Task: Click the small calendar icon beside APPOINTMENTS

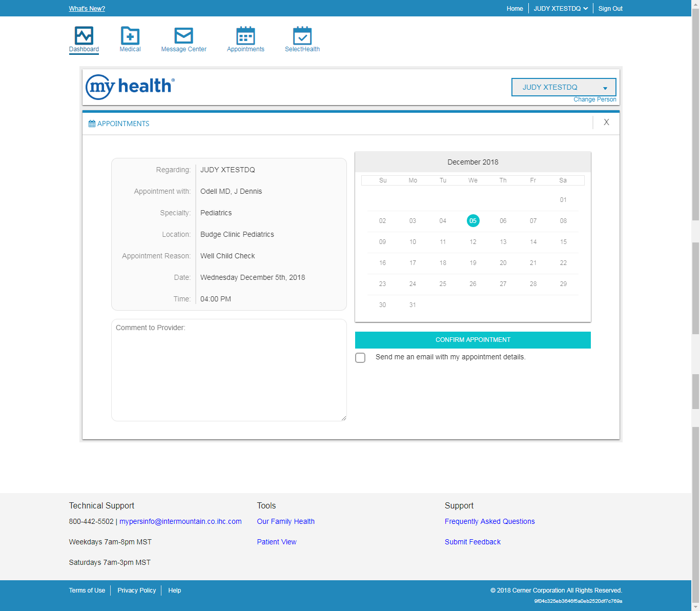Action: point(92,124)
